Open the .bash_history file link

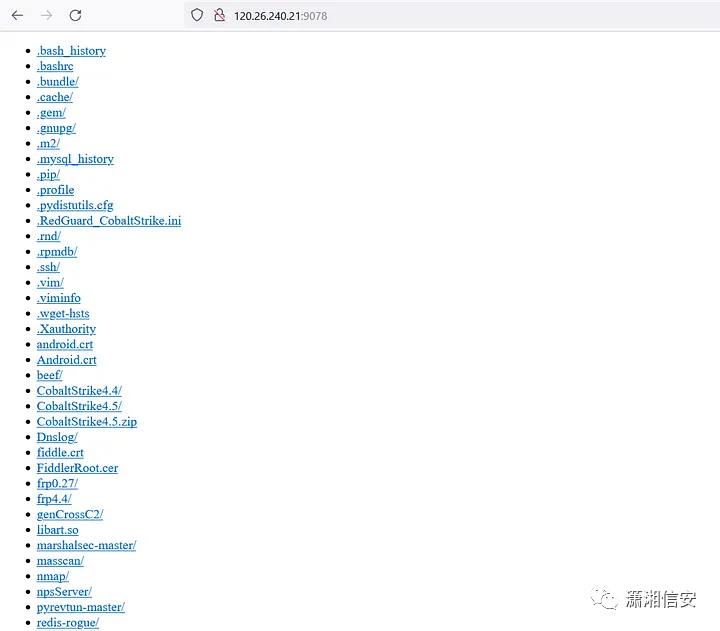[x=71, y=51]
